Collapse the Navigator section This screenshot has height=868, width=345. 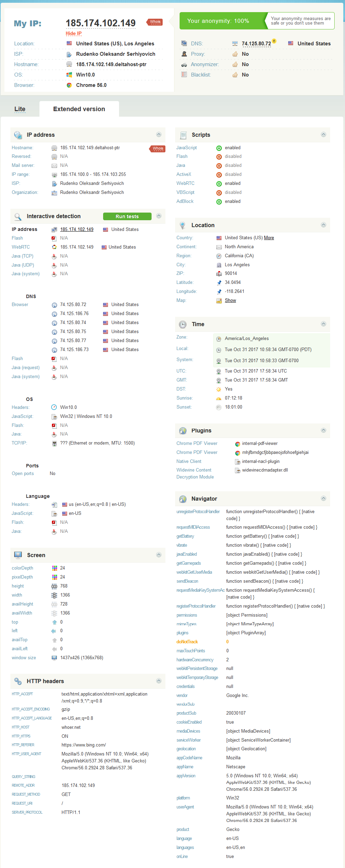click(324, 498)
